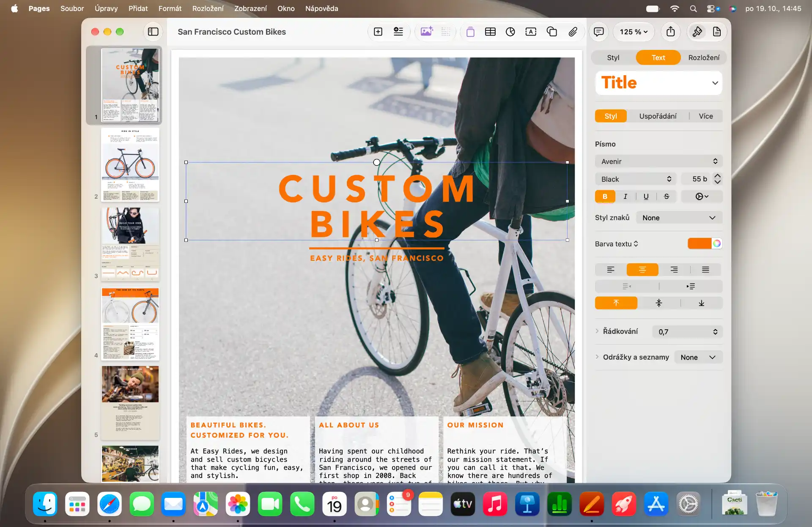Screen dimensions: 812x527
Task: Open the Avenir font family dropdown
Action: point(658,161)
